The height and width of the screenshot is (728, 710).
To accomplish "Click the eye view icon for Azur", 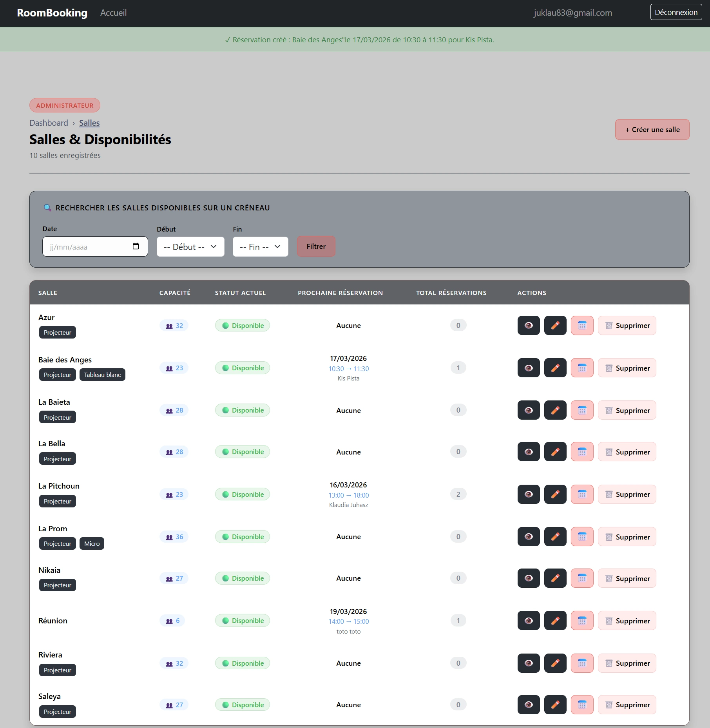I will (x=528, y=326).
